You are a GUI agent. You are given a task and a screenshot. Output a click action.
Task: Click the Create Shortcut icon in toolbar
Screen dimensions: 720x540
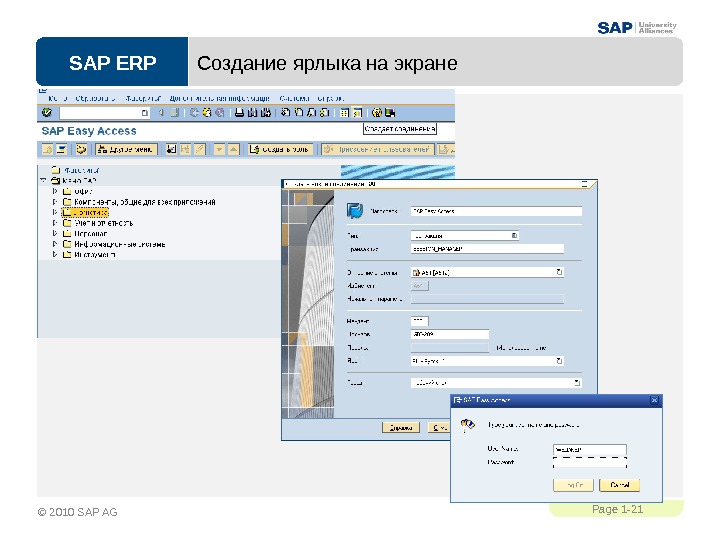coord(357,112)
